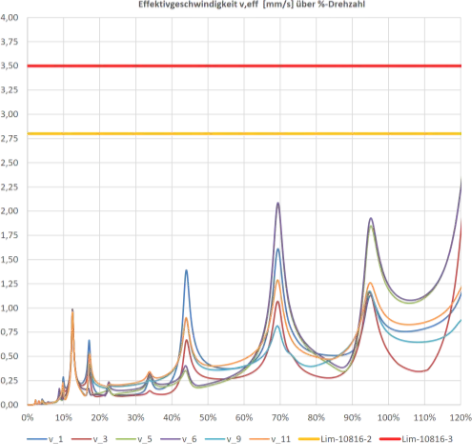Screen dimensions: 472x444
Task: Click the 50% x-axis label
Action: click(208, 417)
